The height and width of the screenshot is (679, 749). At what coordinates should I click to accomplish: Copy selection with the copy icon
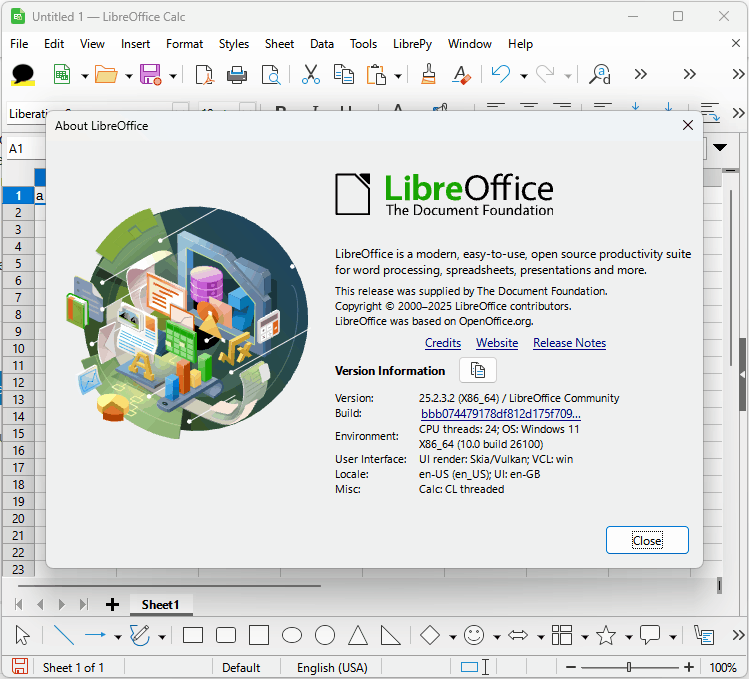[x=343, y=75]
